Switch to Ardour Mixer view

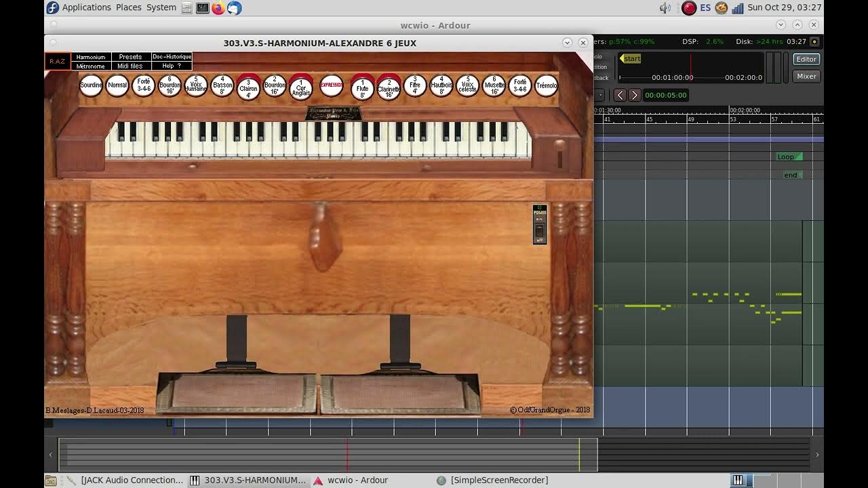coord(806,77)
